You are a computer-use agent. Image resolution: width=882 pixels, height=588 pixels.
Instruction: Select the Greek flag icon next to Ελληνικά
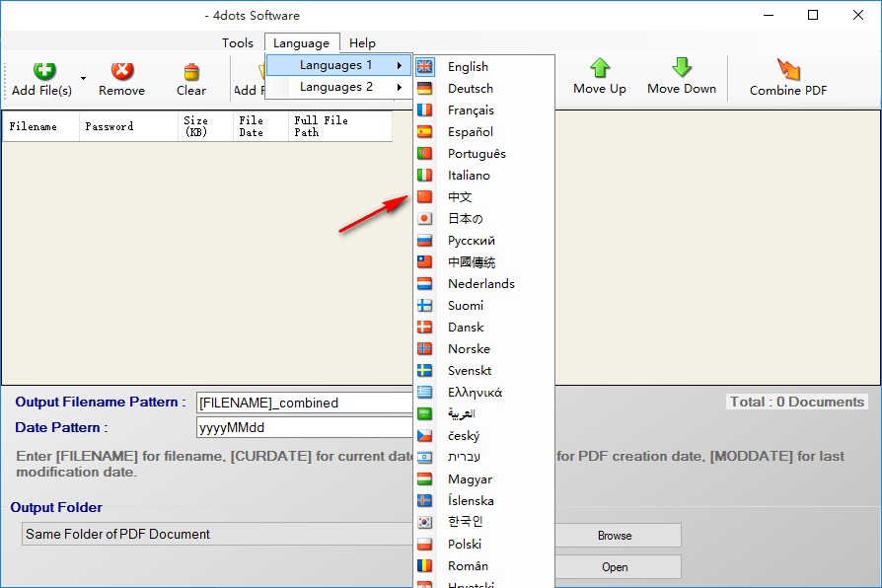tap(424, 393)
